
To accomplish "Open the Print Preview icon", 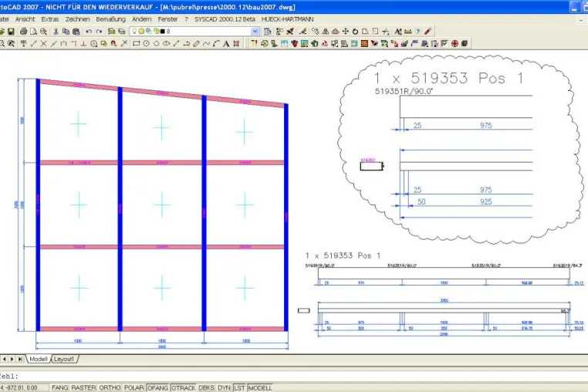I will click(x=33, y=32).
